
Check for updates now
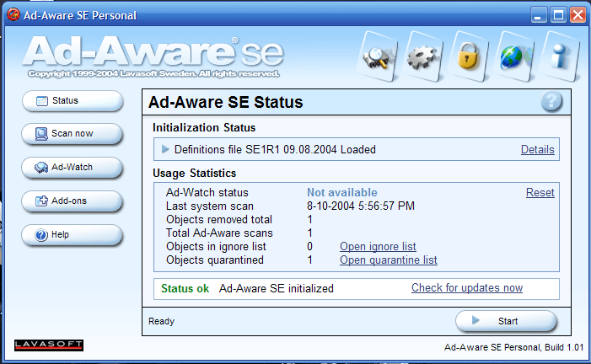pos(466,288)
